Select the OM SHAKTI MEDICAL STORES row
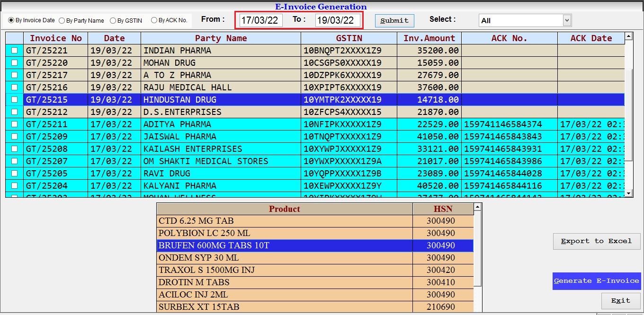The width and height of the screenshot is (644, 315). tap(315, 161)
